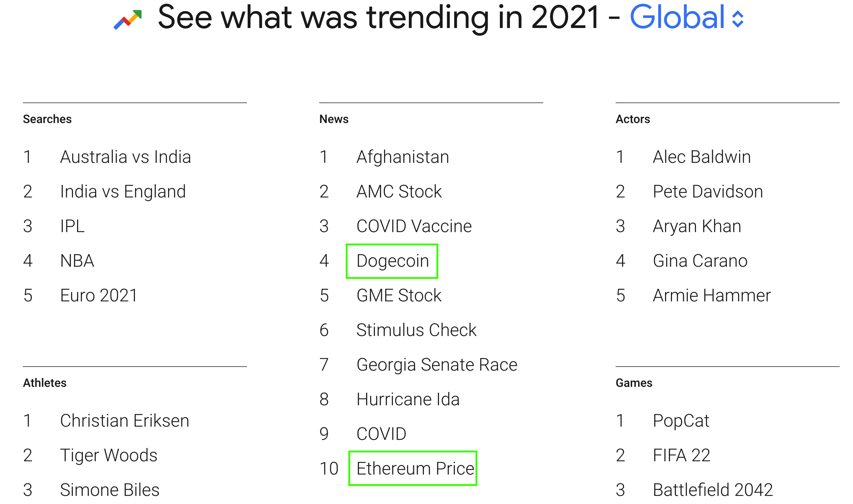Select Battlefield 2042 in Games
Image resolution: width=853 pixels, height=504 pixels.
(x=713, y=490)
